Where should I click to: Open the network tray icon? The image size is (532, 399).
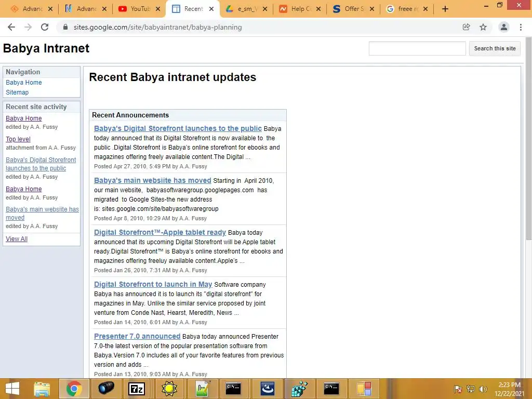click(x=470, y=389)
